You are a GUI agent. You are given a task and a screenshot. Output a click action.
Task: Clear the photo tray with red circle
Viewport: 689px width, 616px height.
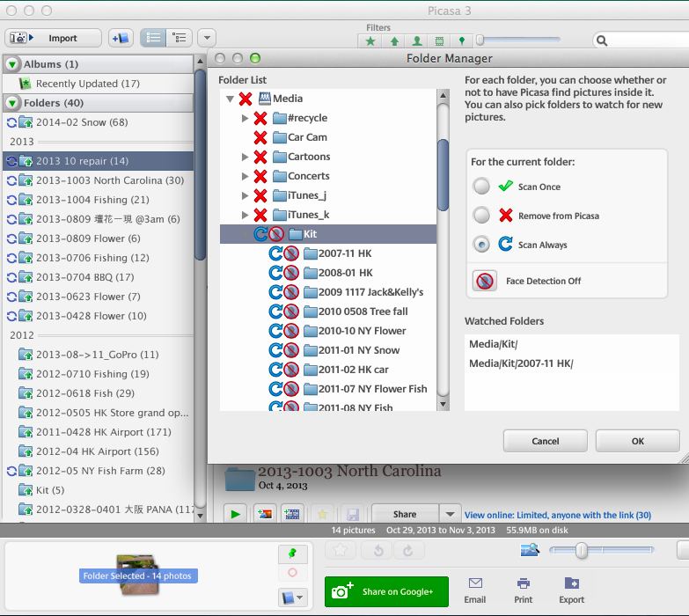point(293,573)
